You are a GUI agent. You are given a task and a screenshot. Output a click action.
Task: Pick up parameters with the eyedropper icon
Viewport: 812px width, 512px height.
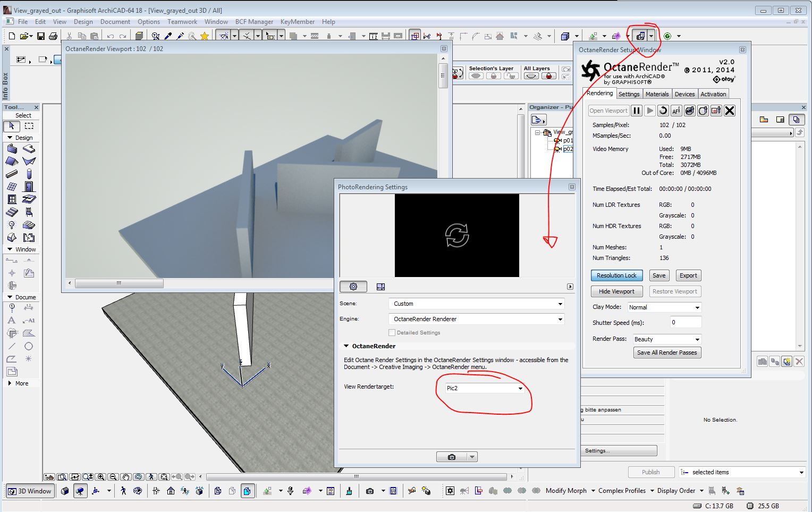click(x=168, y=36)
